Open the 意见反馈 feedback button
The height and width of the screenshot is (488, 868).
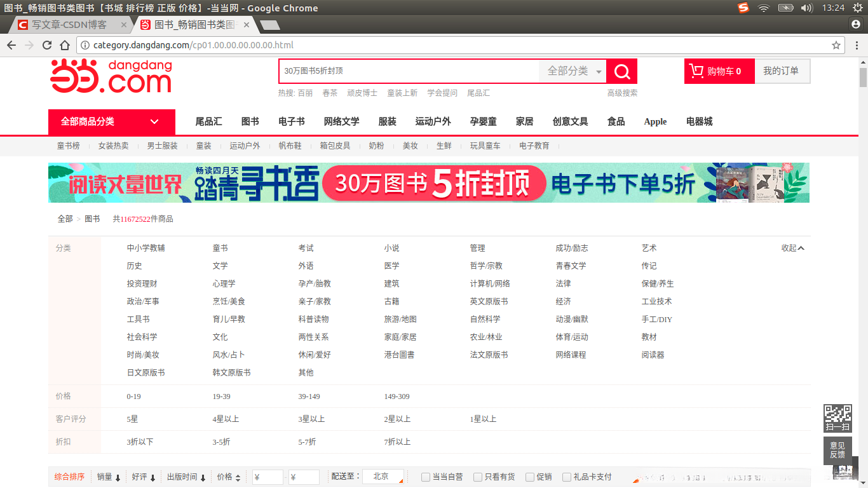coord(837,450)
